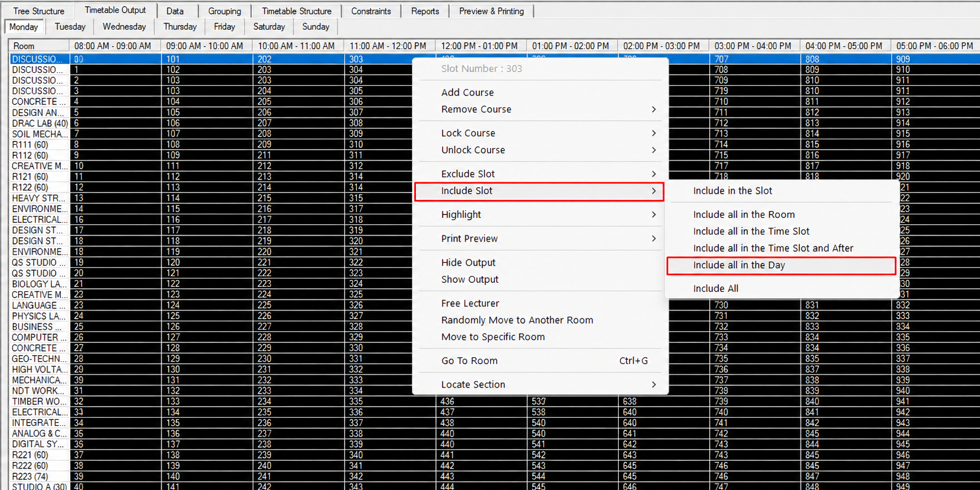Go to the Reports tab
Viewport: 980px width, 490px height.
coord(425,11)
